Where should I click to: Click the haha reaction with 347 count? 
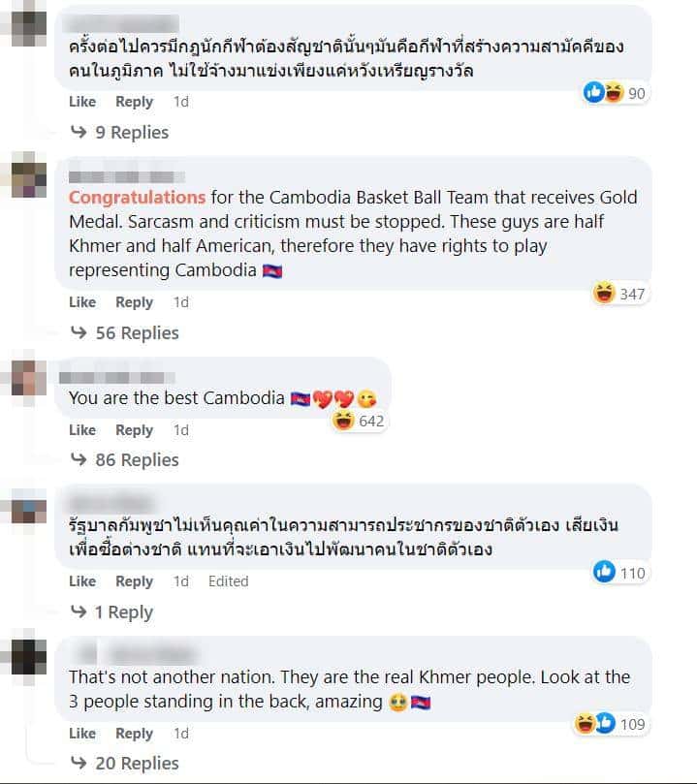(619, 294)
